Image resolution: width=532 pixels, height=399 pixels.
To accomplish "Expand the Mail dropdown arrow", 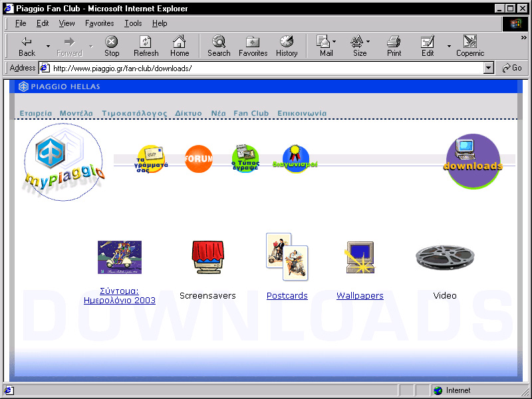I will [334, 41].
